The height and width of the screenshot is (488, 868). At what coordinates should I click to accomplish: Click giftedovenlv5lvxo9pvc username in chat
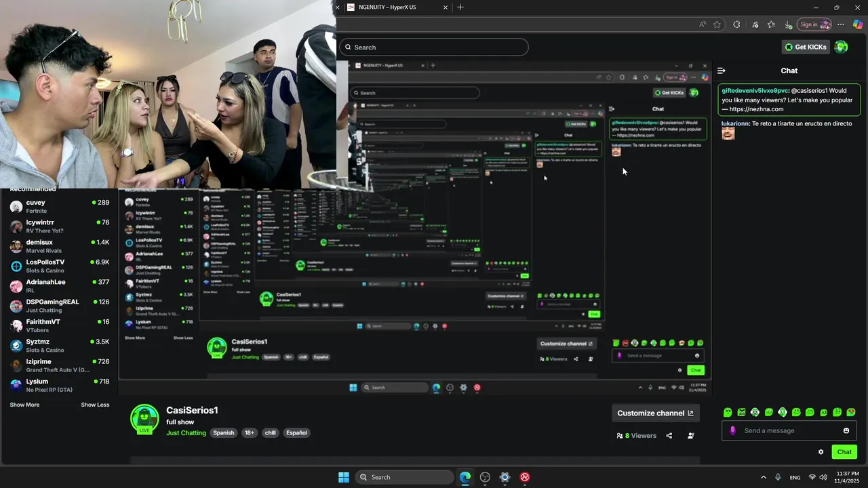pyautogui.click(x=755, y=90)
